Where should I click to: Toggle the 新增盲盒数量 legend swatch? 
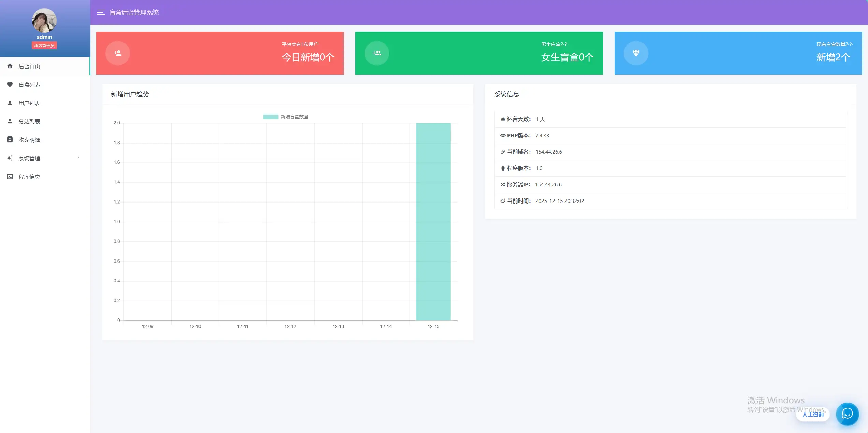click(270, 117)
